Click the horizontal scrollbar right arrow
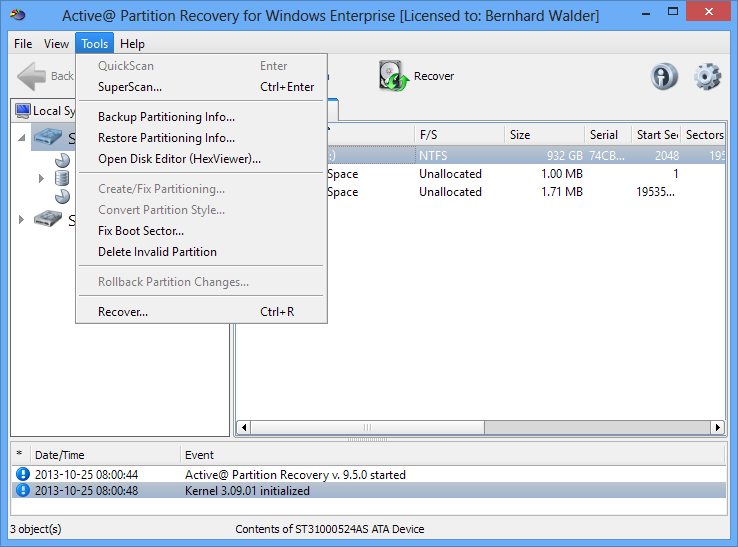 click(x=717, y=427)
